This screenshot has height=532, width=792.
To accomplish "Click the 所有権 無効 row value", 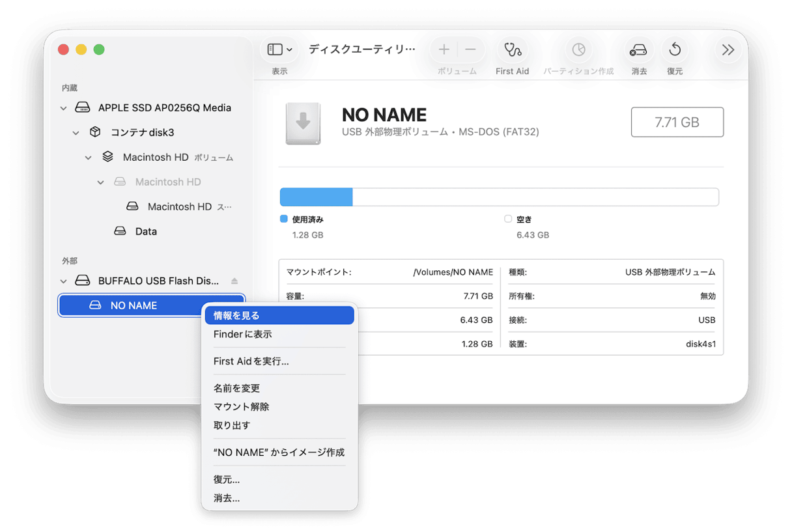I will pos(707,296).
